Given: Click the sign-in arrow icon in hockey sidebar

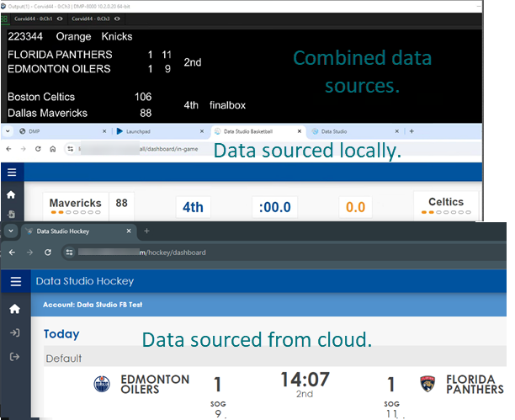Looking at the screenshot, I should tap(14, 333).
